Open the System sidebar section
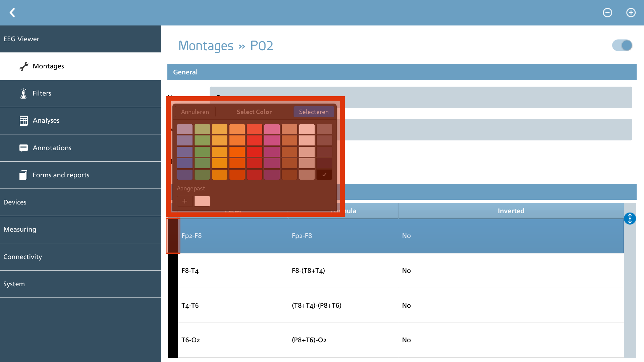 tap(80, 284)
